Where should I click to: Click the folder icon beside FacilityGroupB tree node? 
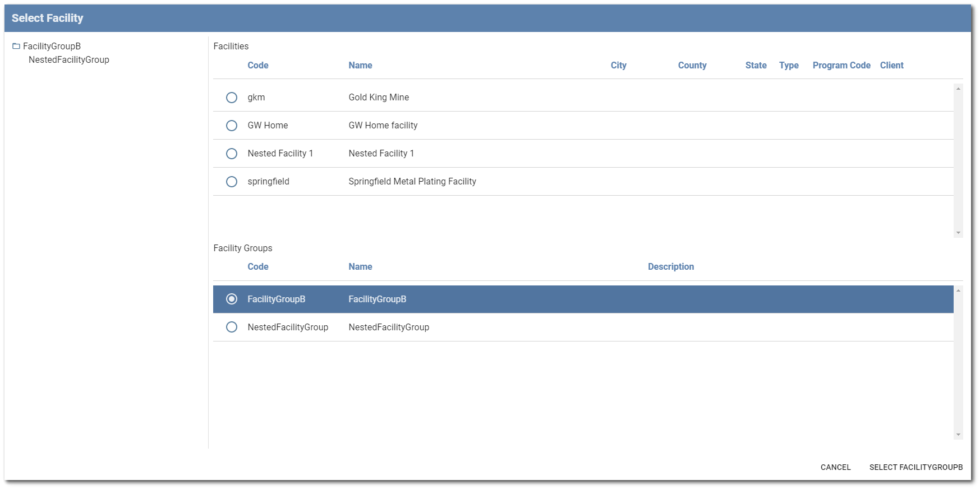coord(16,47)
